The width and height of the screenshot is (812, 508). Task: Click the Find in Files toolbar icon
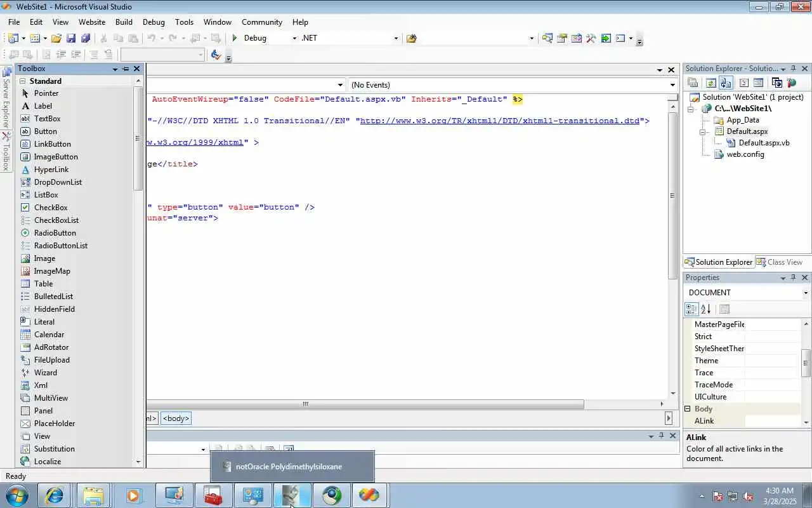tap(411, 38)
